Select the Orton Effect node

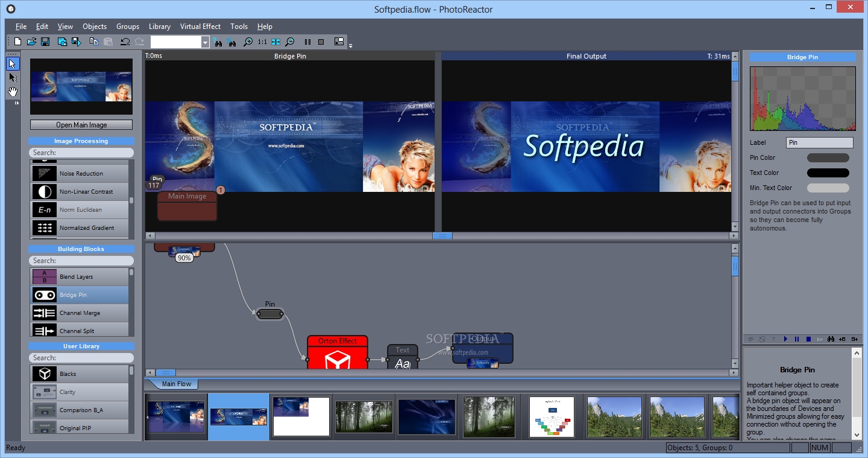tap(338, 352)
